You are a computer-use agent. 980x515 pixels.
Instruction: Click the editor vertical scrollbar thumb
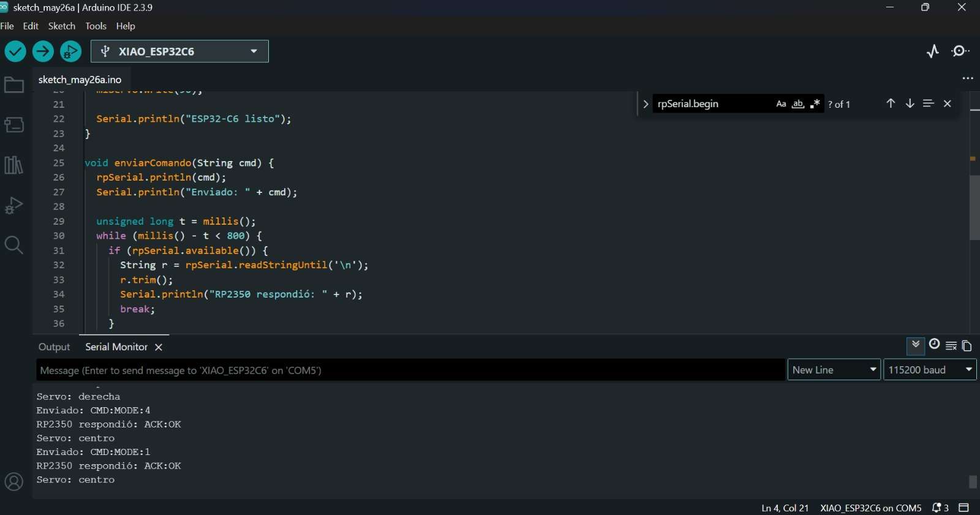[x=974, y=208]
